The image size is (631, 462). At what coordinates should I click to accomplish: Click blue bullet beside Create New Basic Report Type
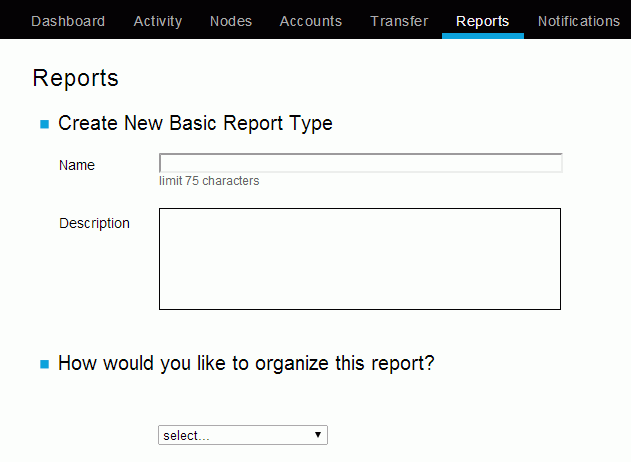pos(44,125)
